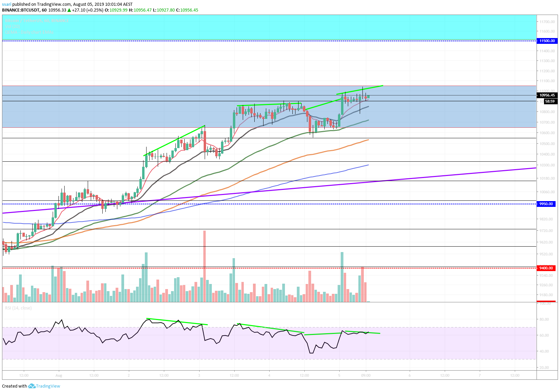This screenshot has height=392, width=560.
Task: Click the 'Aug' time axis label
Action: (x=59, y=375)
